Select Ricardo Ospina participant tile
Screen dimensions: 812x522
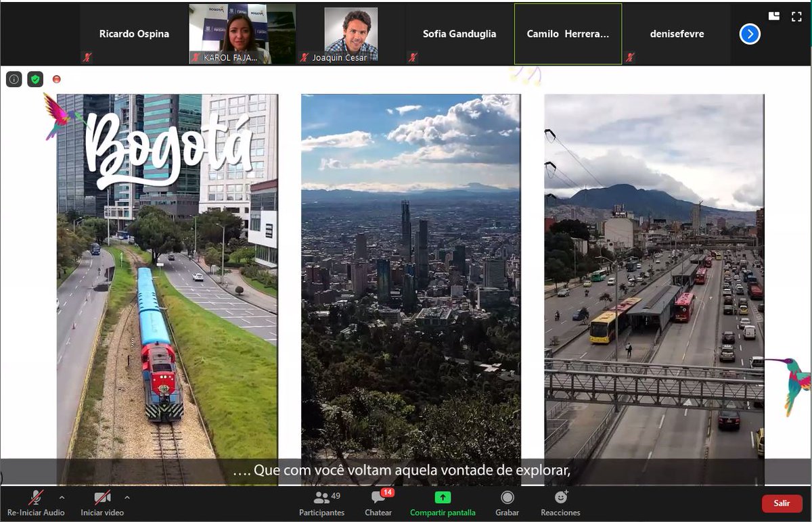click(134, 34)
